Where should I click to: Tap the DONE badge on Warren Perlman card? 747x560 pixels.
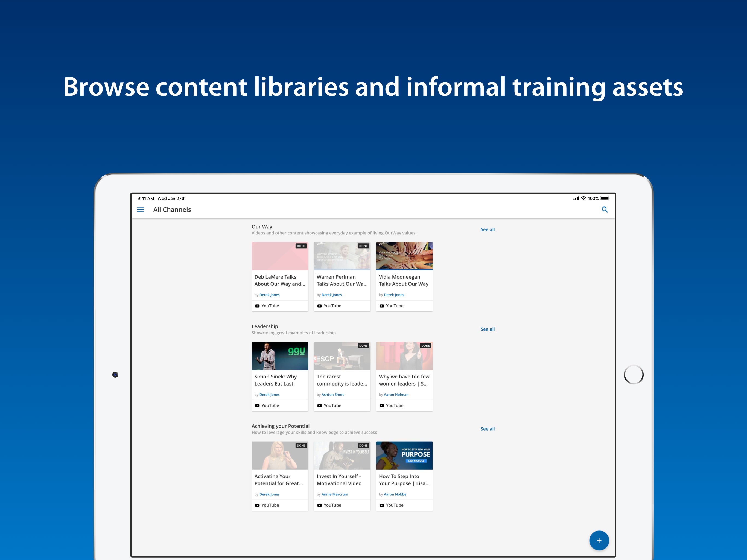coord(363,246)
